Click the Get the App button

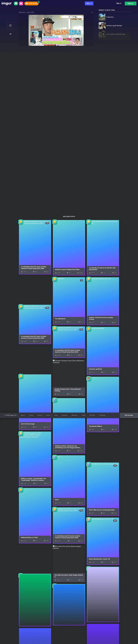tap(129, 415)
